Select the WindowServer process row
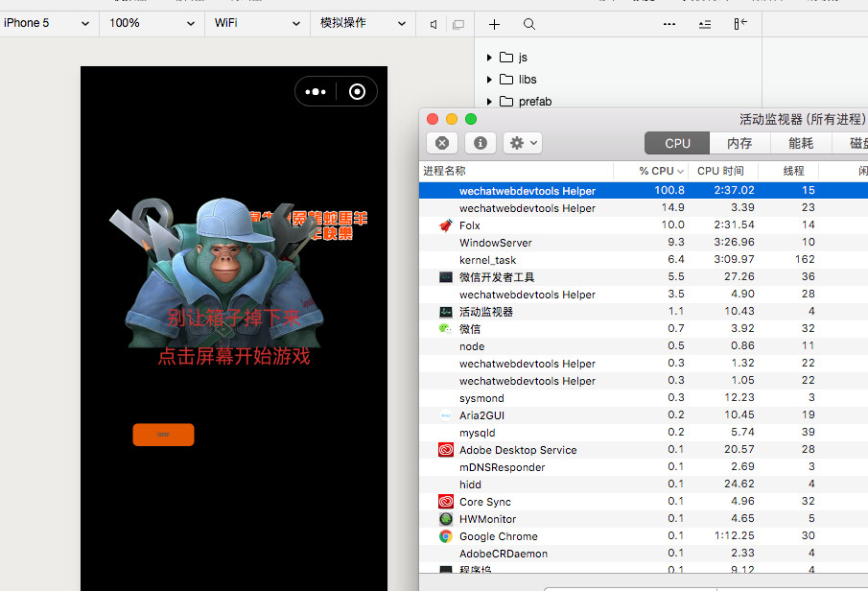The image size is (868, 591). [x=644, y=243]
